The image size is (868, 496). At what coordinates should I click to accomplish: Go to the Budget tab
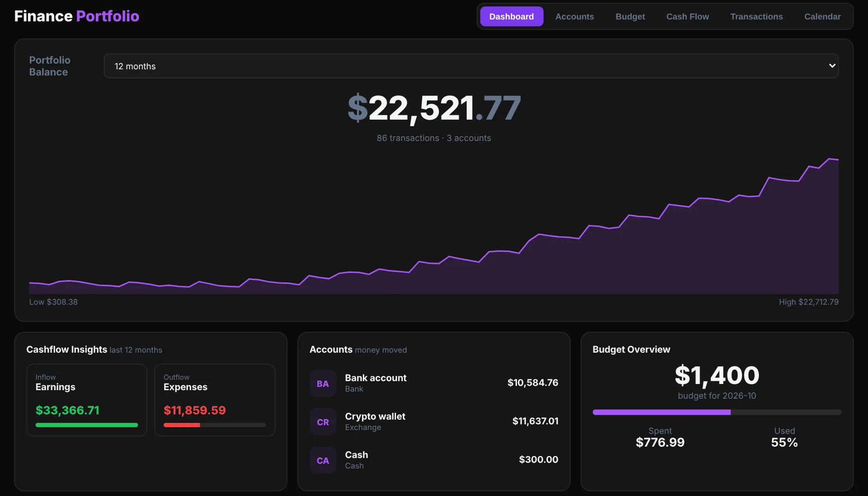(630, 17)
